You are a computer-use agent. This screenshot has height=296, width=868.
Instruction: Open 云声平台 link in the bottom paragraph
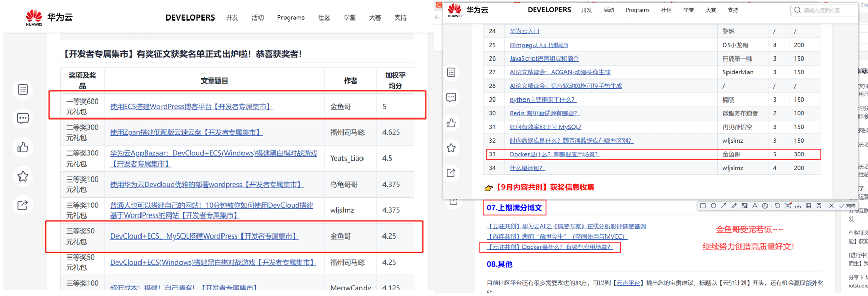pyautogui.click(x=628, y=283)
